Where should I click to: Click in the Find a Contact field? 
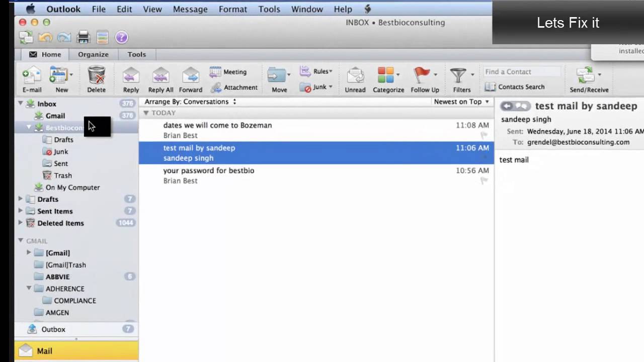point(522,72)
